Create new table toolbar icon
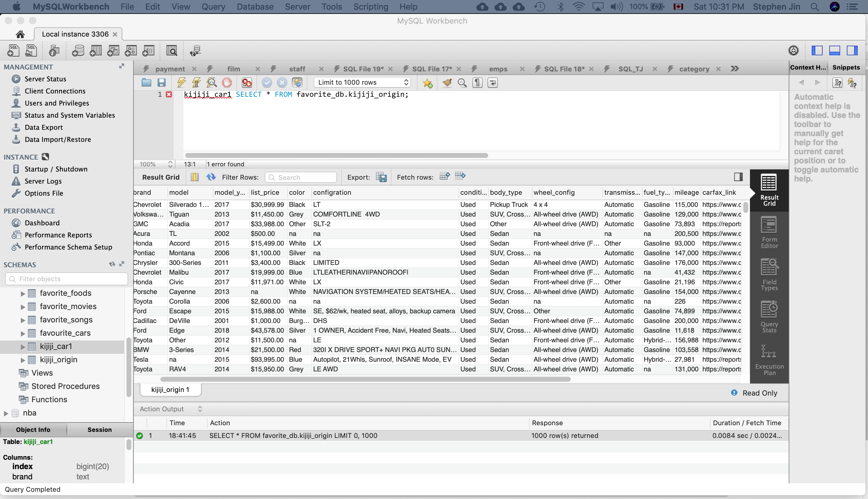Viewport: 868px width, 499px height. click(95, 51)
